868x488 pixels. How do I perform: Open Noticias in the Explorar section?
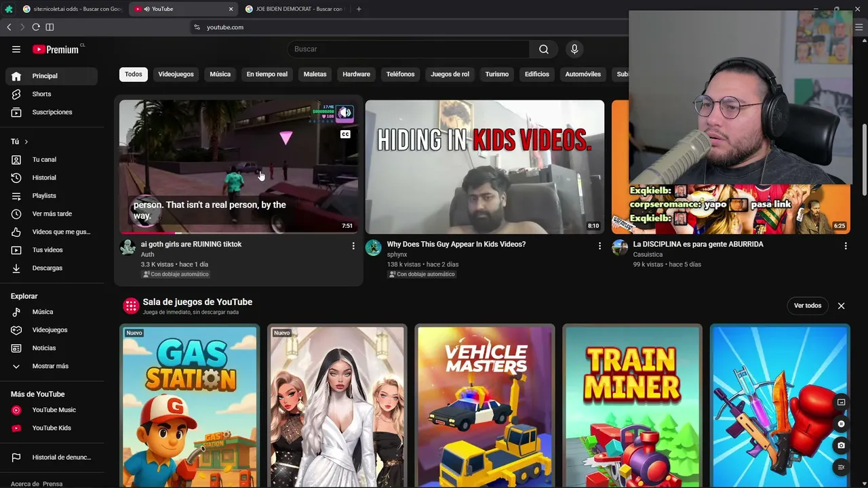coord(52,348)
